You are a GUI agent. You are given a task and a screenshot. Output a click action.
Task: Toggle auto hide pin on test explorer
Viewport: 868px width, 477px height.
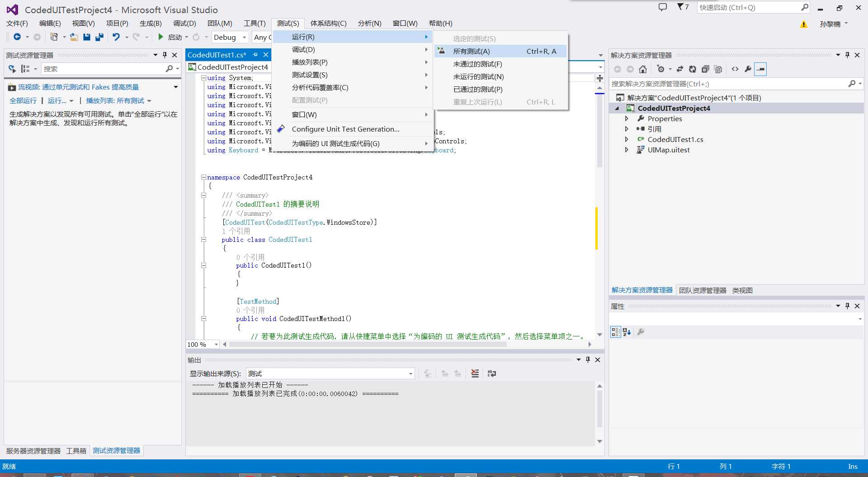[165, 55]
